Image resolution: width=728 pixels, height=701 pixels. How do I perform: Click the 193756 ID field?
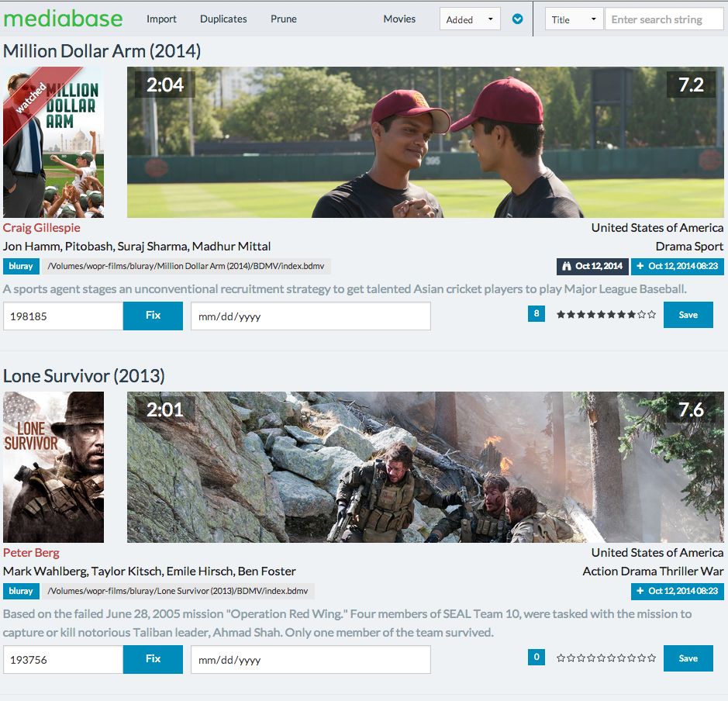pos(63,660)
